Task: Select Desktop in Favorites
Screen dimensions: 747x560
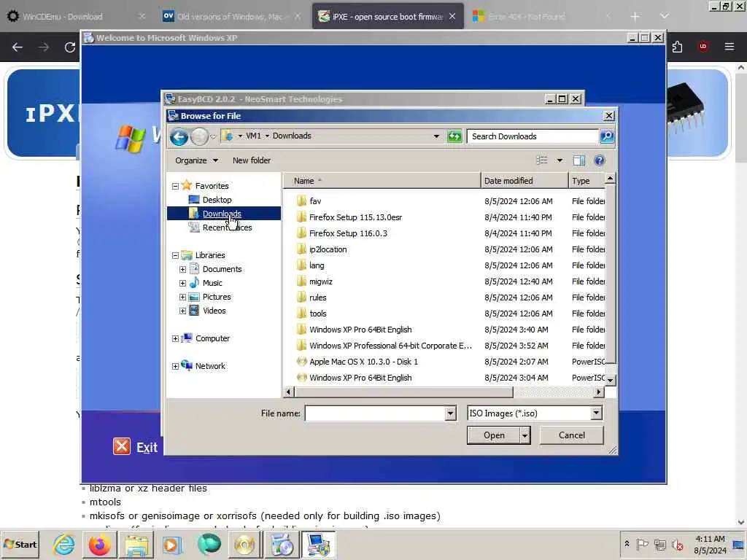Action: coord(217,200)
